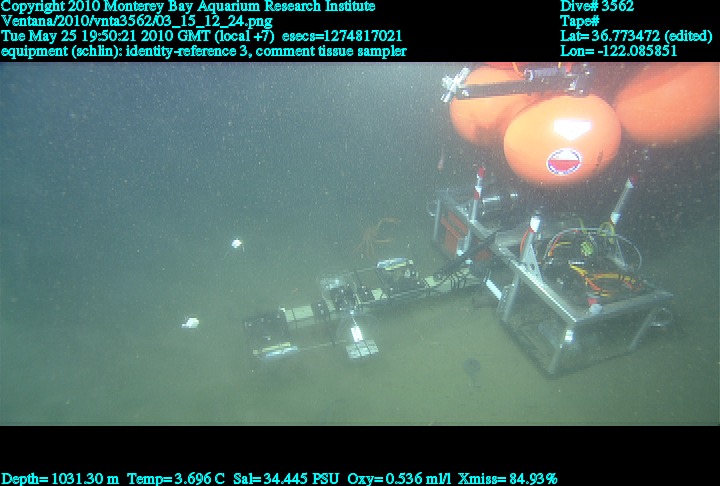Click the white triangle marking on the orange float
720x486 pixels.
click(570, 129)
